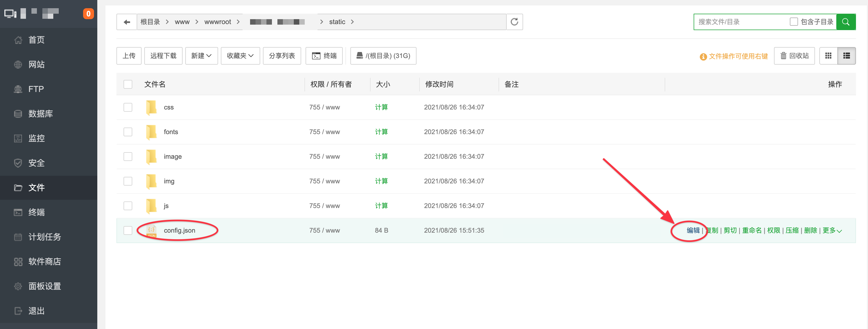Viewport: 868px width, 329px height.
Task: Open 软件商店 in the sidebar
Action: point(49,261)
